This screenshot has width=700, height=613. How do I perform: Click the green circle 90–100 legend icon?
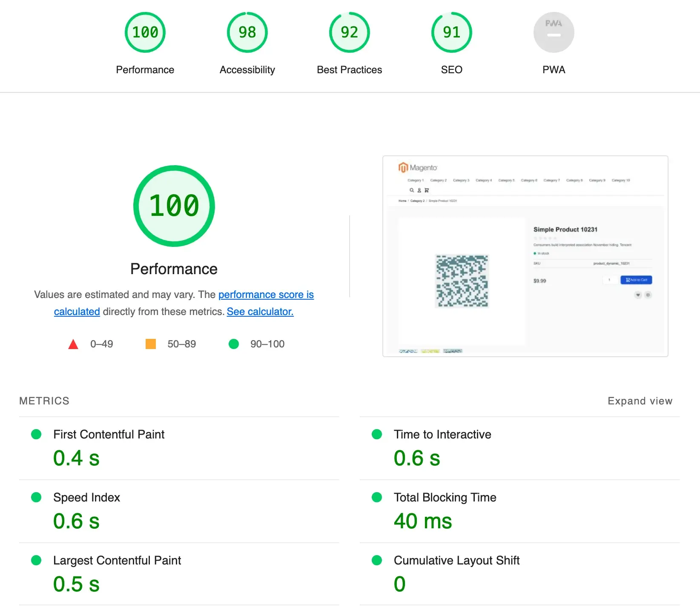(x=234, y=344)
